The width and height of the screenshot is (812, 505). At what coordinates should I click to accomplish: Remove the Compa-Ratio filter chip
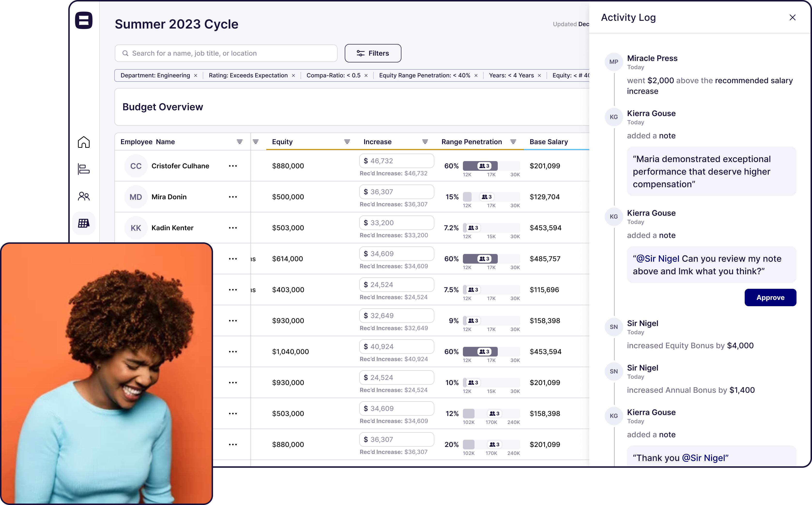pos(366,75)
